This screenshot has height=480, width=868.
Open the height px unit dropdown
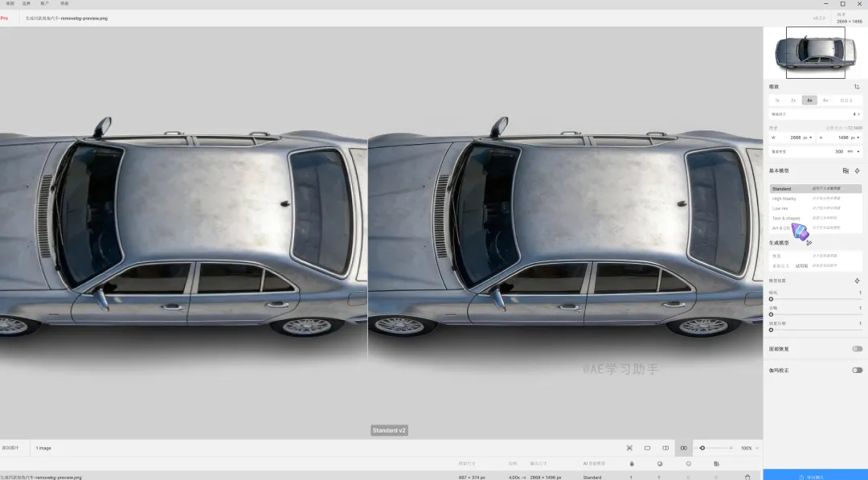point(855,137)
